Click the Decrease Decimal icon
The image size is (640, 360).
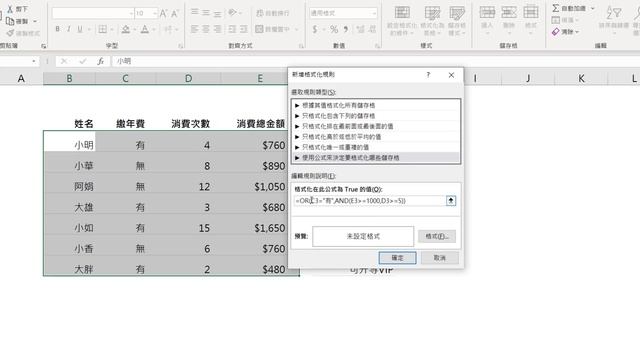372,29
